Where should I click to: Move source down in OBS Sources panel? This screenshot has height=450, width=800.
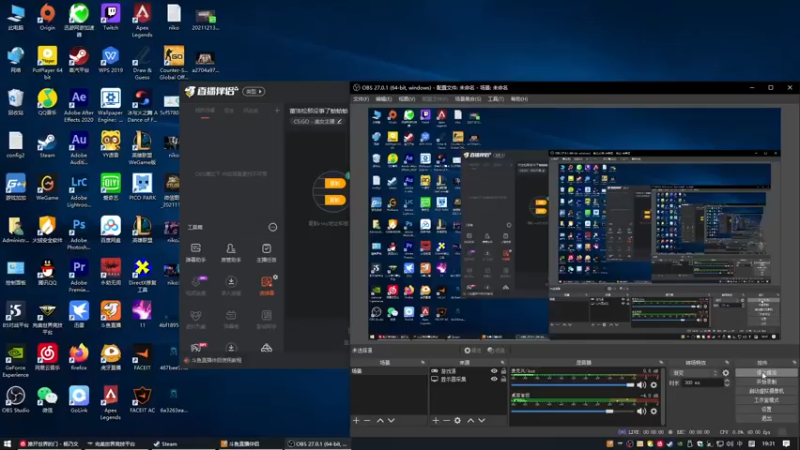482,420
